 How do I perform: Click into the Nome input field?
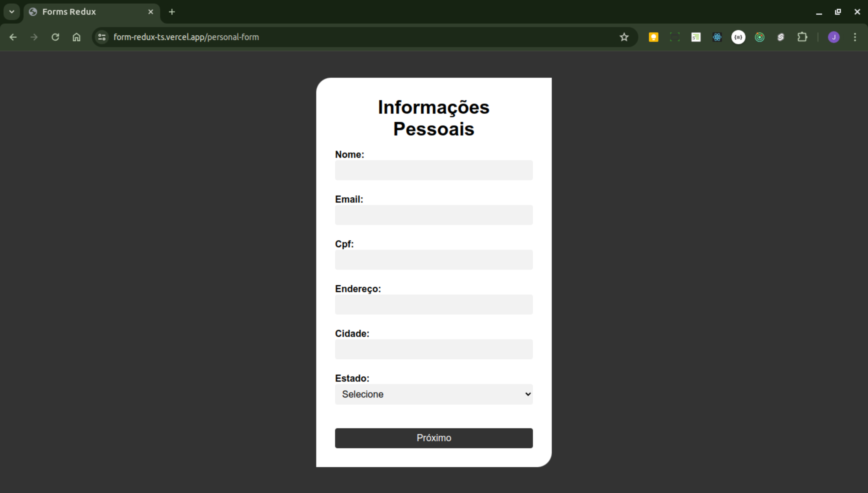(x=434, y=170)
